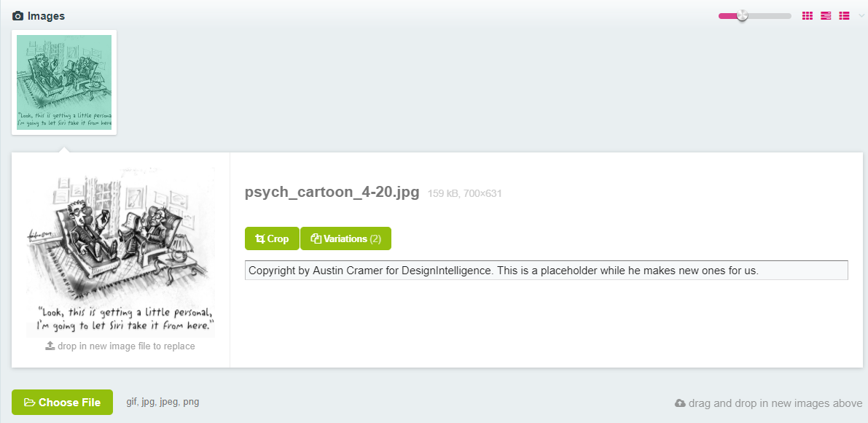Show the Variations (2) of the image
This screenshot has width=868, height=423.
click(345, 238)
